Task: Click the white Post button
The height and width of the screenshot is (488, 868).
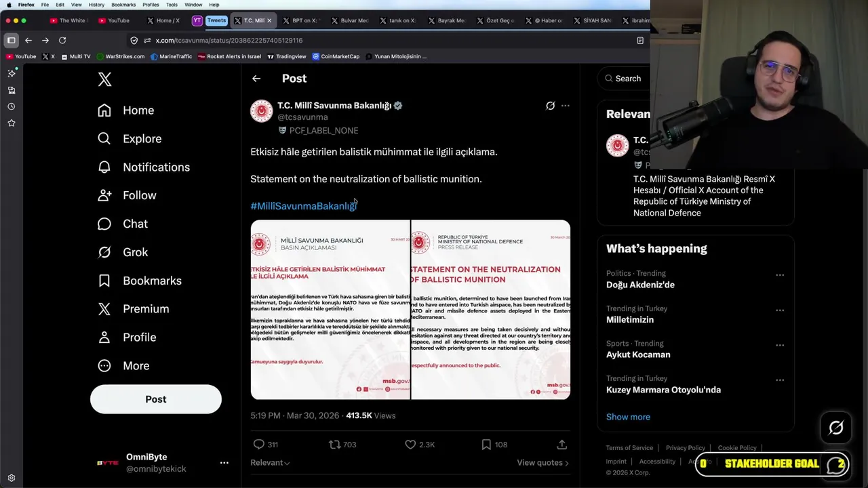Action: [x=156, y=399]
